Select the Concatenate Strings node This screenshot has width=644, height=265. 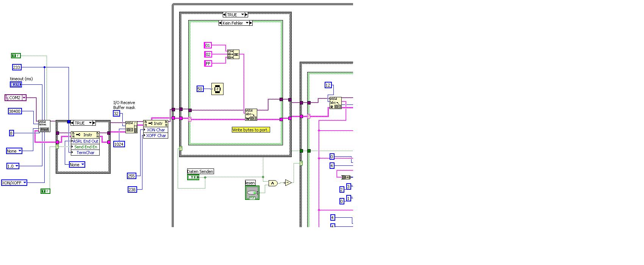click(233, 55)
